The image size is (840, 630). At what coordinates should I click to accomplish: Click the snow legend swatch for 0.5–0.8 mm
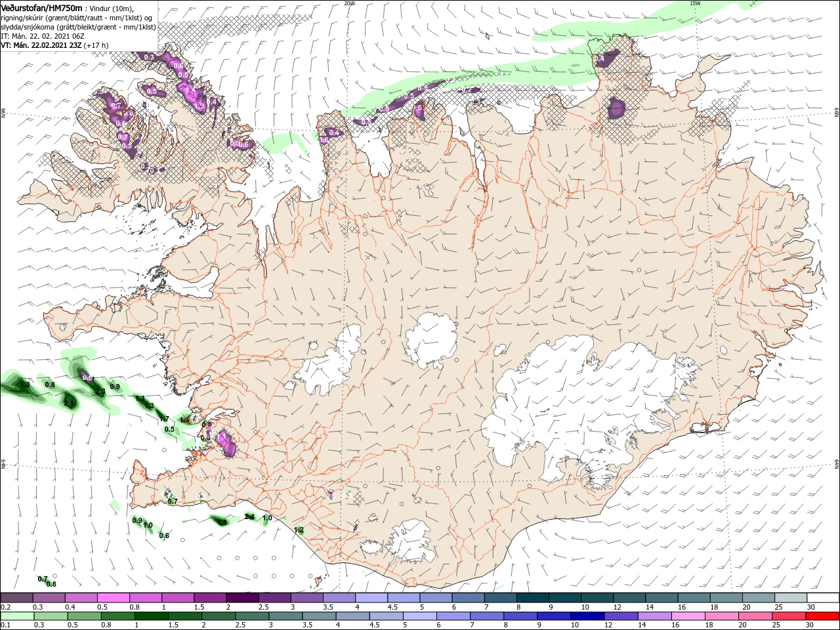pyautogui.click(x=114, y=598)
